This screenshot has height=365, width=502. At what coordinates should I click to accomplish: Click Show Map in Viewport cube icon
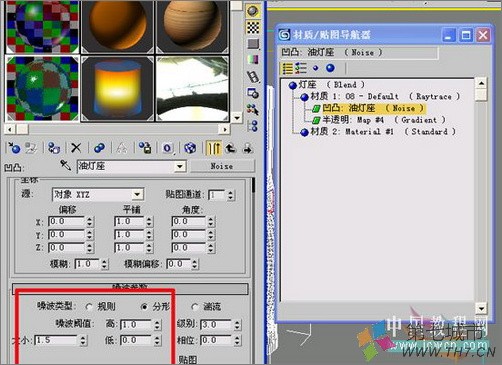pyautogui.click(x=190, y=148)
